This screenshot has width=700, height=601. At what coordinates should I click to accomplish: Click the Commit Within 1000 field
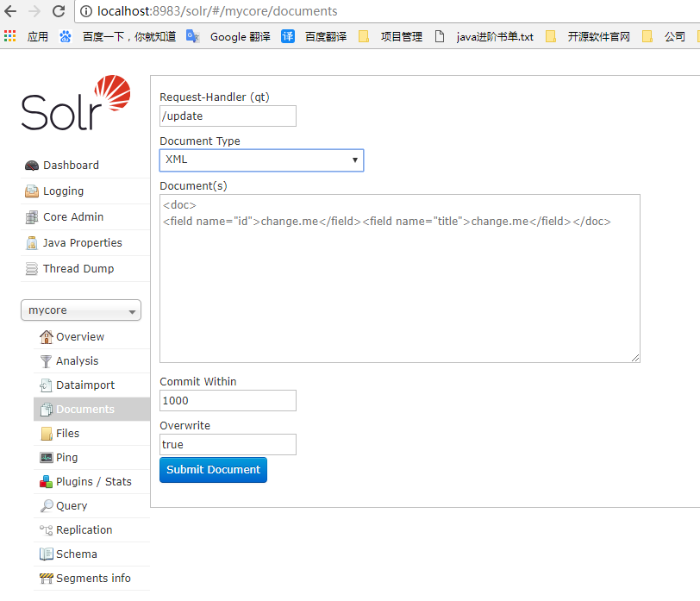point(228,400)
